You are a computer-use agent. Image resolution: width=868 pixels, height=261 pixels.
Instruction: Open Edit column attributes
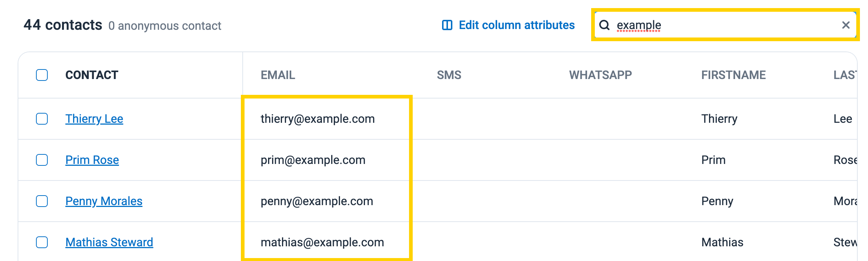coord(516,25)
